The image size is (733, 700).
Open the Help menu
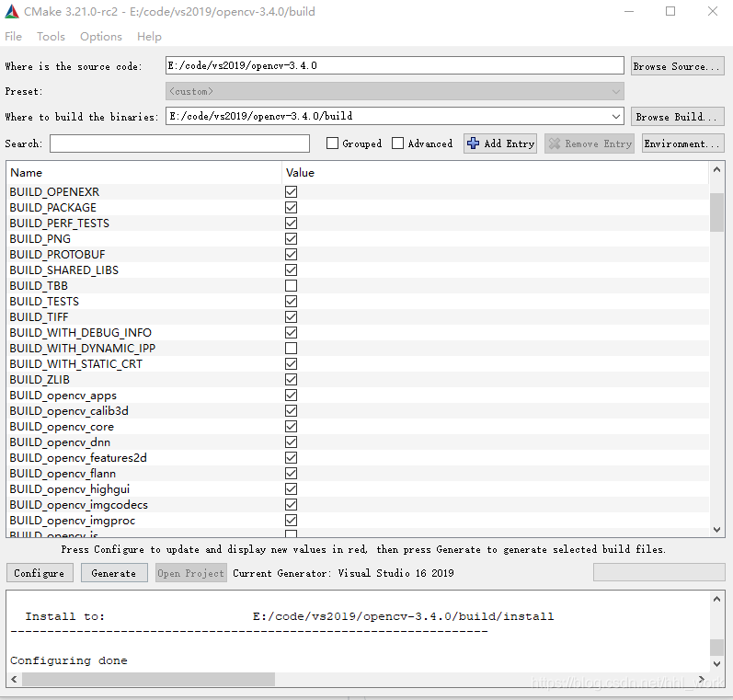pyautogui.click(x=149, y=37)
